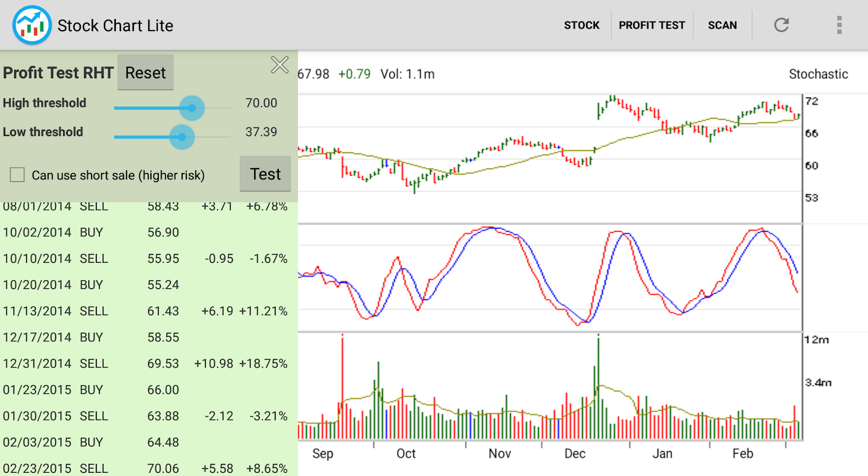The image size is (868, 476).
Task: Click the High threshold slider handle
Action: tap(192, 108)
